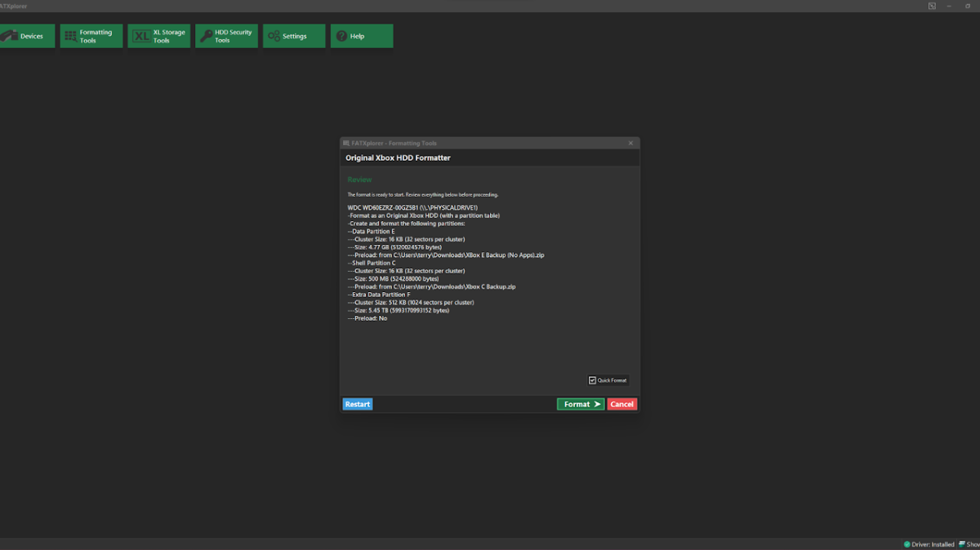This screenshot has width=980, height=550.
Task: Open HDD Security Tools
Action: click(226, 36)
